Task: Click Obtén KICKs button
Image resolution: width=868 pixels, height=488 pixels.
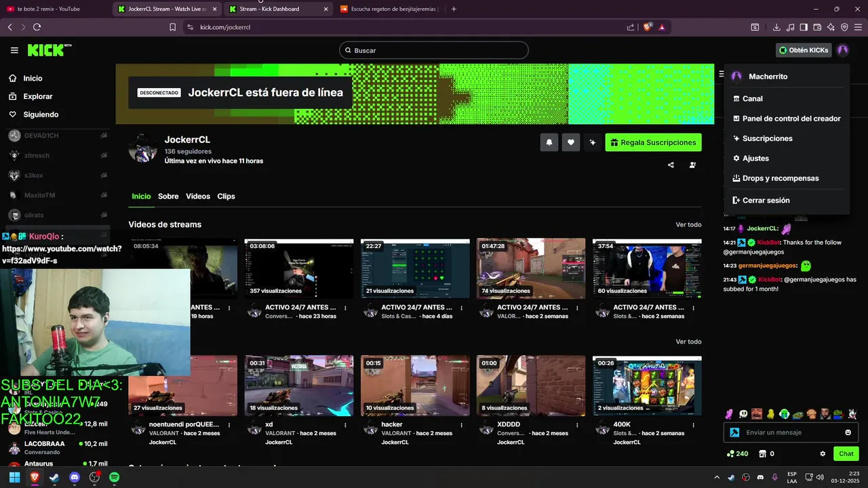Action: tap(804, 50)
